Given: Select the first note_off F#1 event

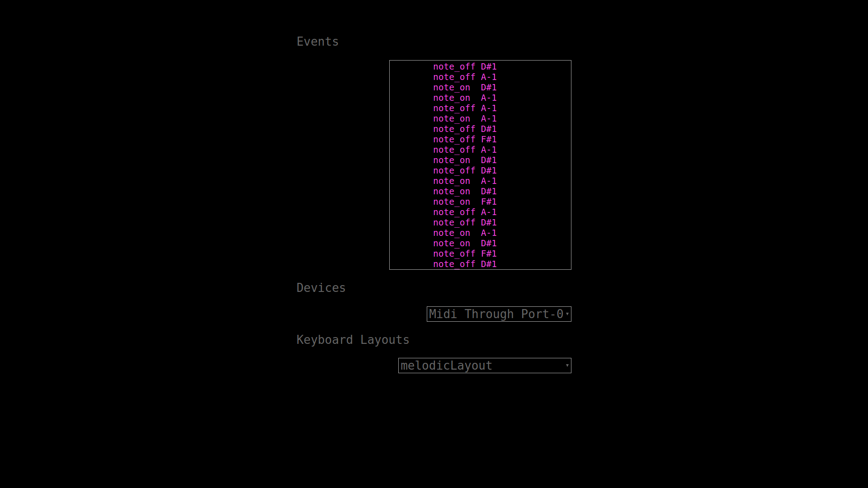Looking at the screenshot, I should pyautogui.click(x=465, y=140).
